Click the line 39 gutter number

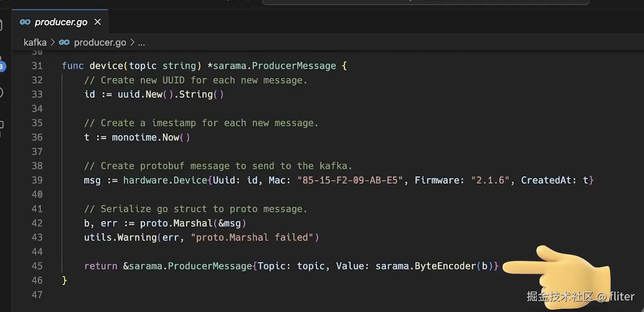click(37, 180)
